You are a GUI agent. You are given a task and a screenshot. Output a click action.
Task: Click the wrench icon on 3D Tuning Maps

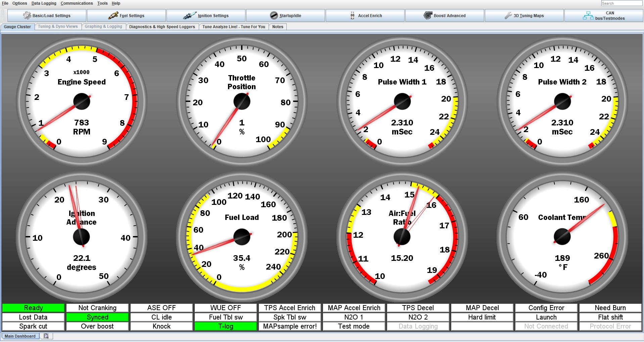508,15
